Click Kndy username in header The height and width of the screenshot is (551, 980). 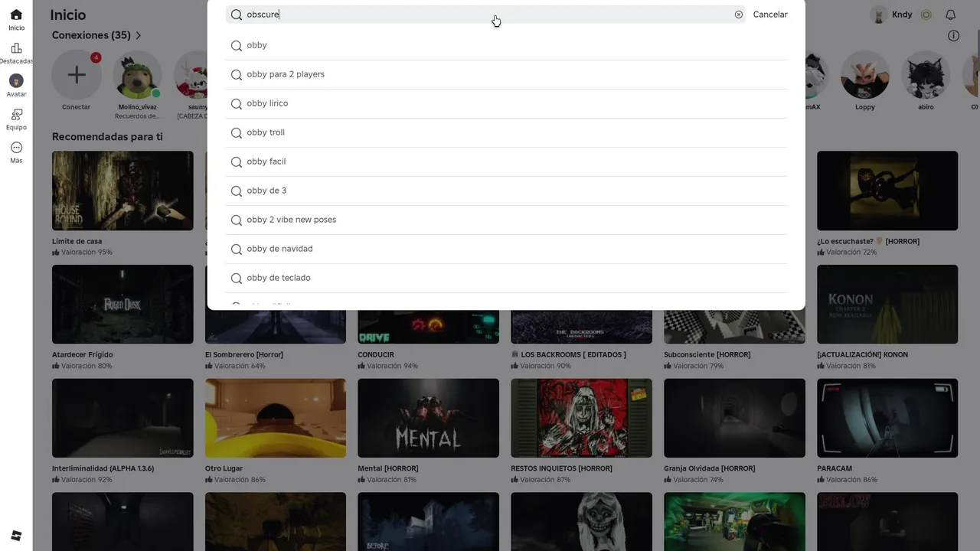tap(902, 15)
